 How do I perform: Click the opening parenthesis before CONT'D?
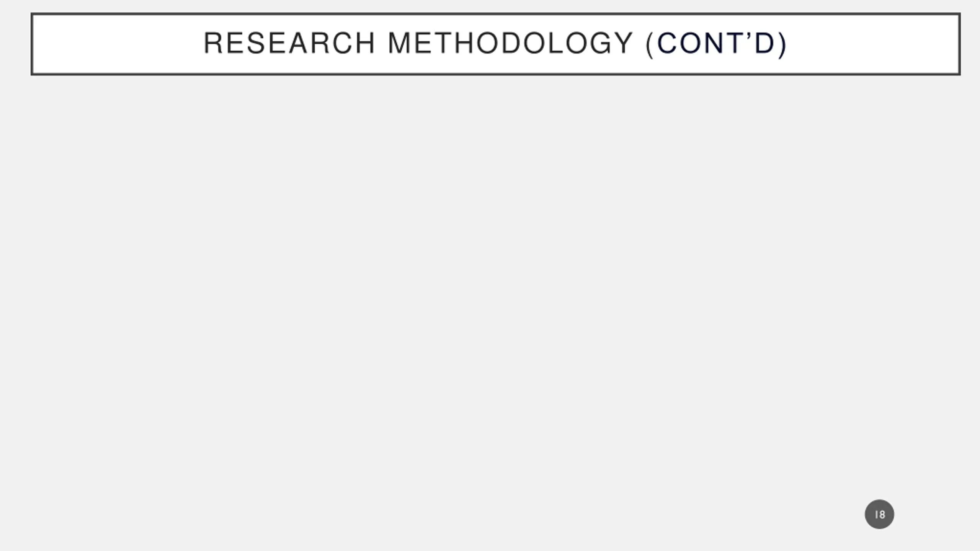click(650, 44)
